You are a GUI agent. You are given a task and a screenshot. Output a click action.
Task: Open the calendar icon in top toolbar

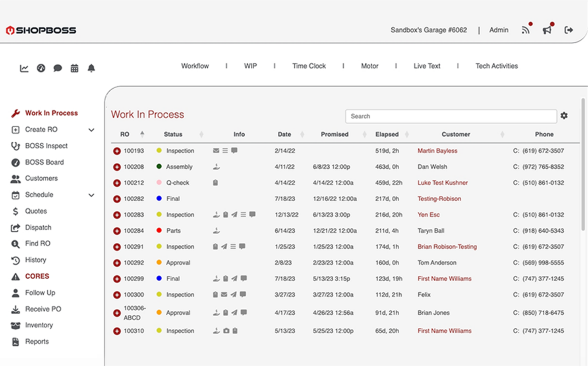74,68
